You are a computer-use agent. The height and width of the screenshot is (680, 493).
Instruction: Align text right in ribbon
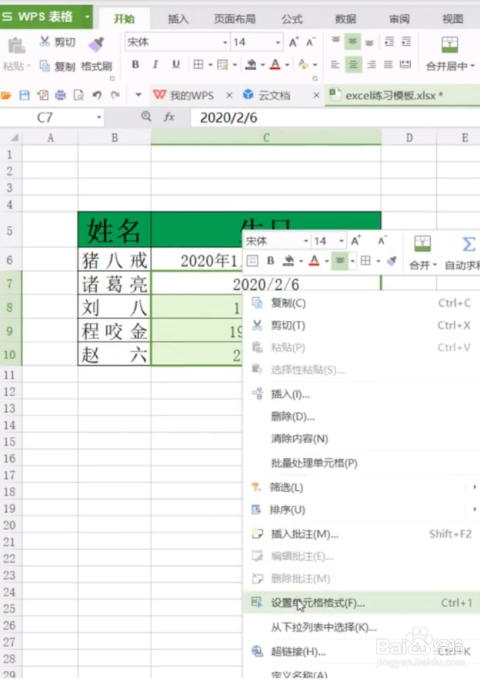click(371, 65)
